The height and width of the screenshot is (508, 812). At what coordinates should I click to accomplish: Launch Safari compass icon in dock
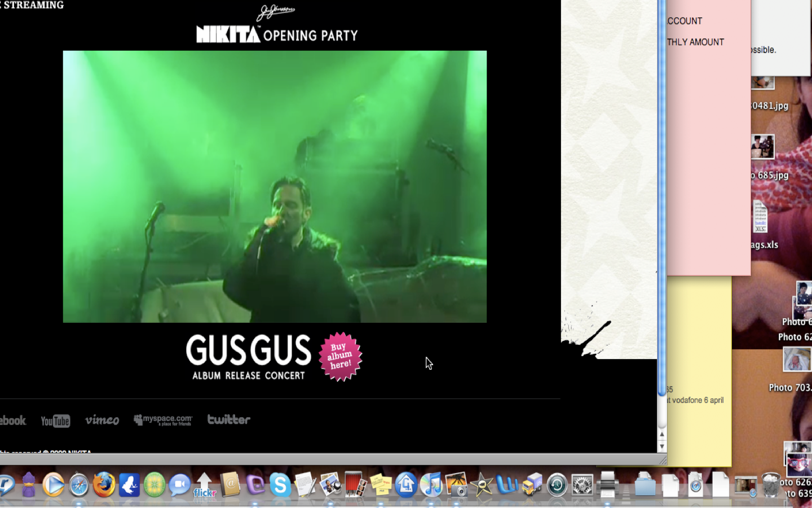[x=79, y=485]
